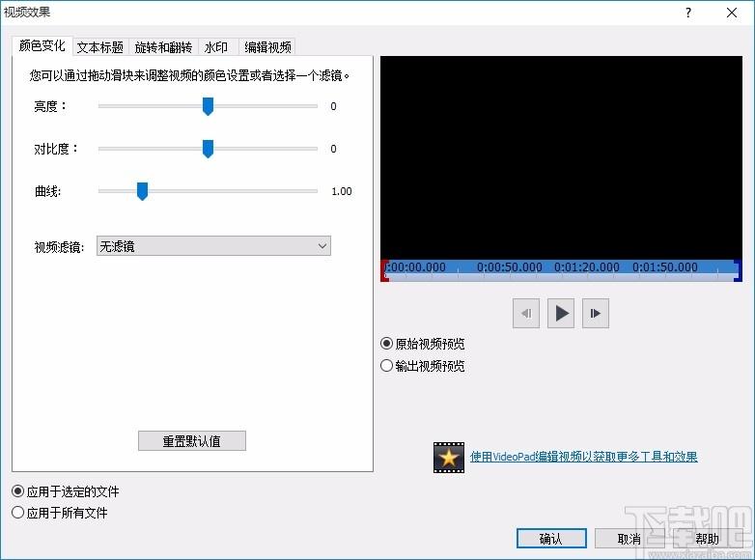Screen dimensions: 755x560
Task: Click timeline at 0:00:50.000 mark
Action: coord(510,267)
